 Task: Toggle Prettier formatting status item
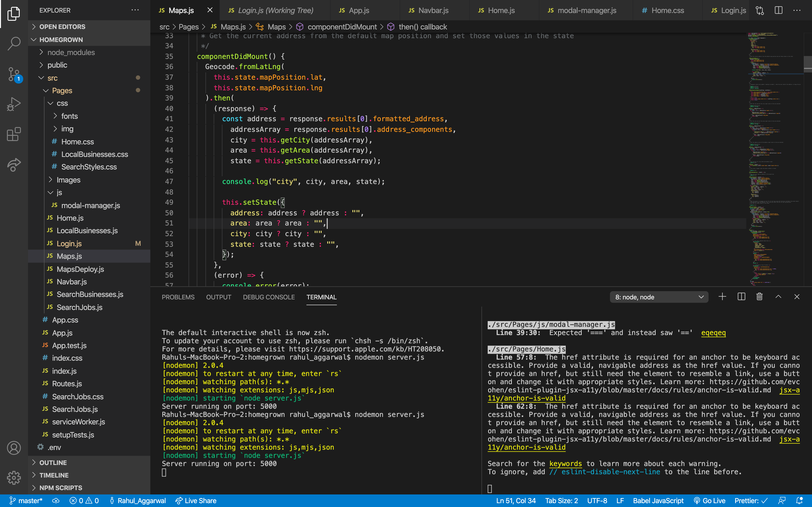[x=751, y=501]
